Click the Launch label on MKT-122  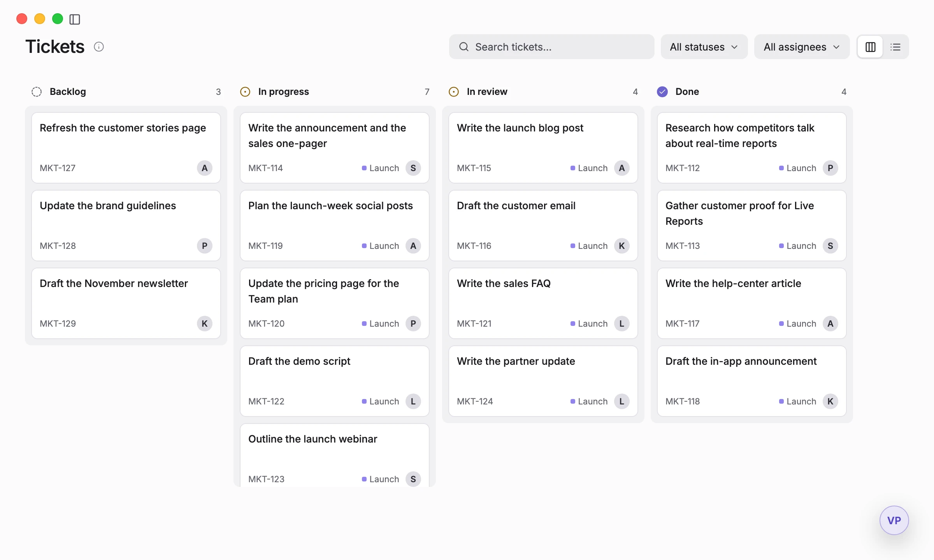[x=380, y=401]
